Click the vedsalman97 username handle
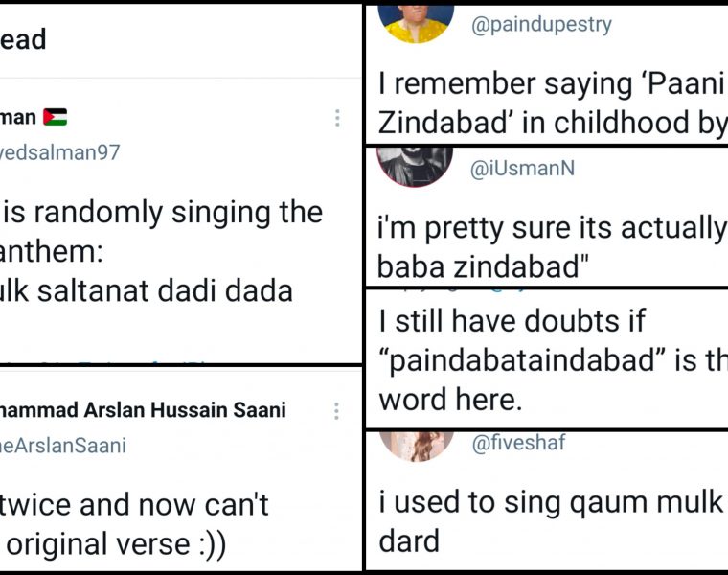 point(59,152)
